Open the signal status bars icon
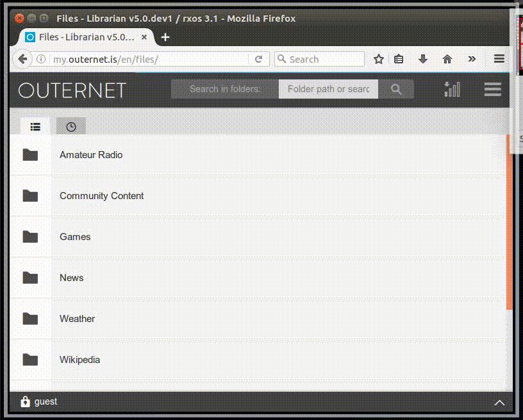The image size is (523, 420). (x=452, y=89)
